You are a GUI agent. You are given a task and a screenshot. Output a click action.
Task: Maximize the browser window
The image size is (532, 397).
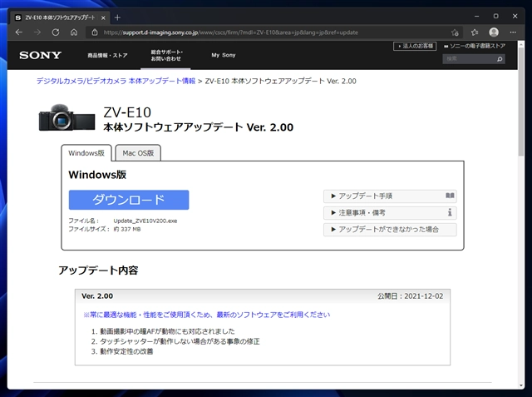[495, 16]
